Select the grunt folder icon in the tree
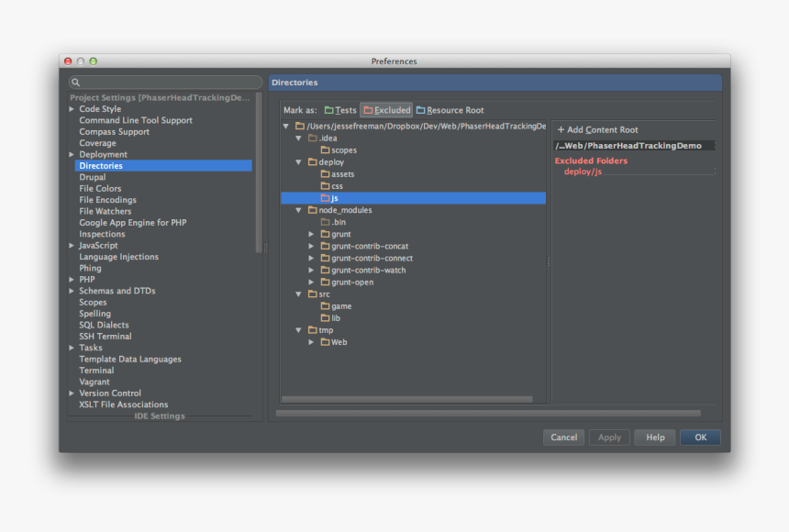 pyautogui.click(x=325, y=234)
